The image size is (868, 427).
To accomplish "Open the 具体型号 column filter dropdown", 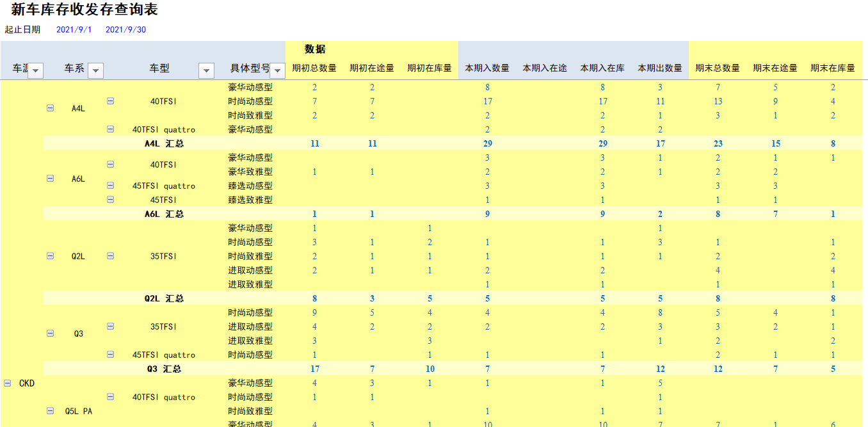I will point(278,70).
